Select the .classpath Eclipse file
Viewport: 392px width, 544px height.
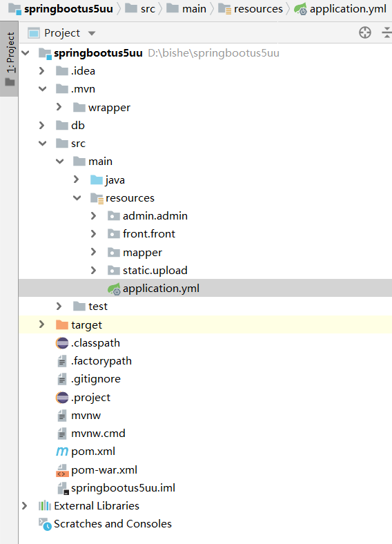point(95,343)
